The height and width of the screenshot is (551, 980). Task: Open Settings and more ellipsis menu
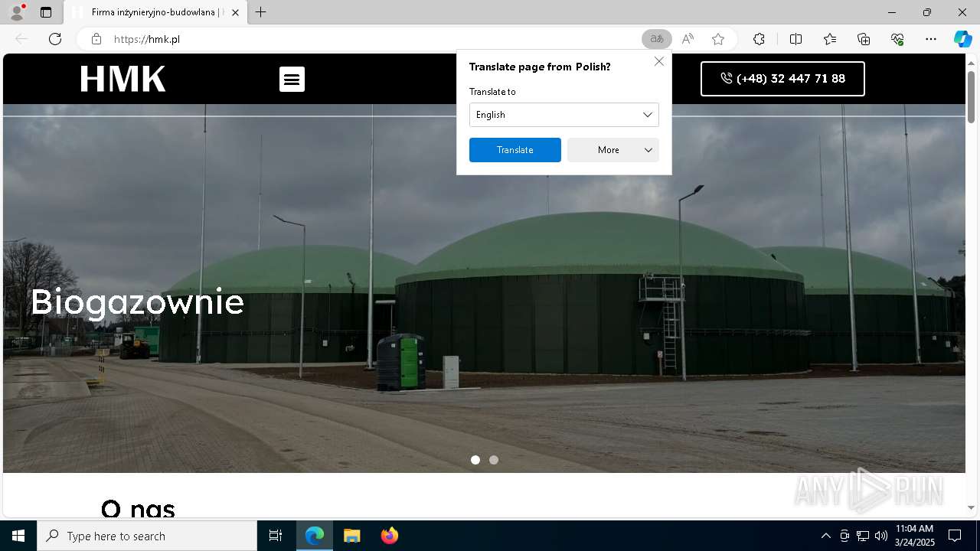[x=931, y=39]
